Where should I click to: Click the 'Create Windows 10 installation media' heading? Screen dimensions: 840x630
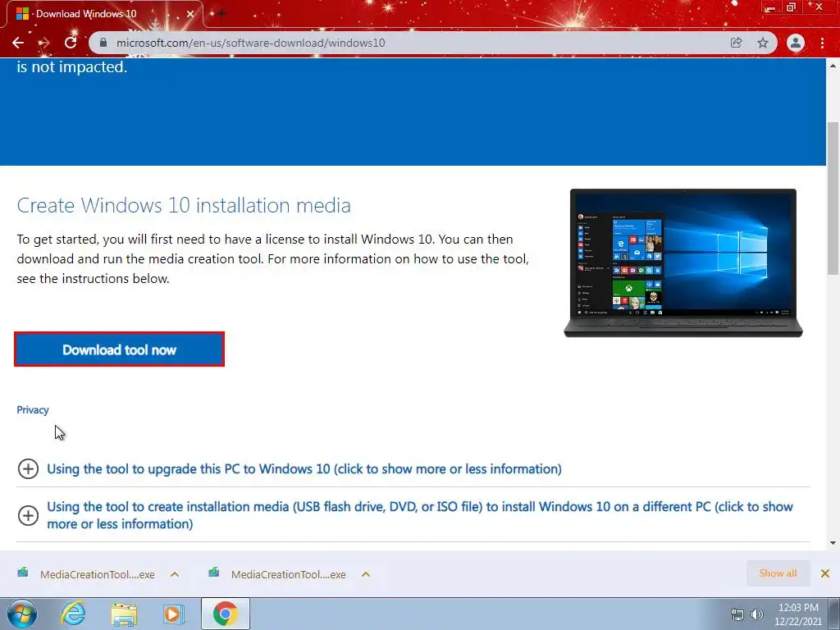click(x=184, y=205)
